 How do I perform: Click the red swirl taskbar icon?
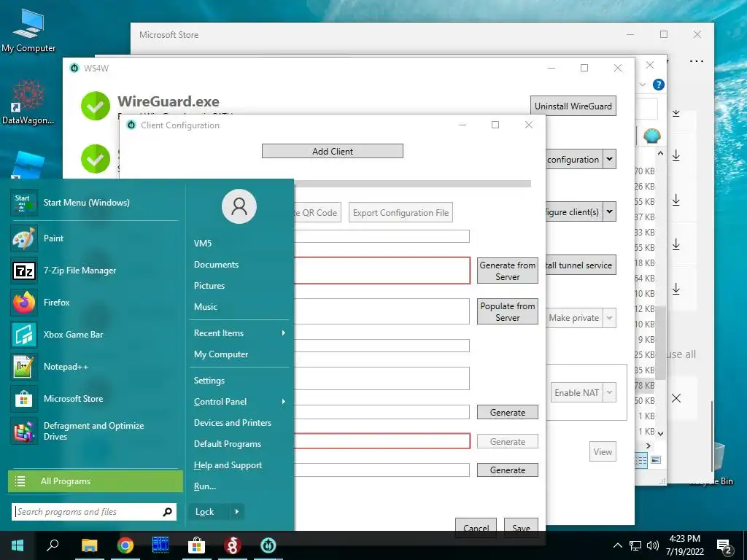(x=233, y=545)
